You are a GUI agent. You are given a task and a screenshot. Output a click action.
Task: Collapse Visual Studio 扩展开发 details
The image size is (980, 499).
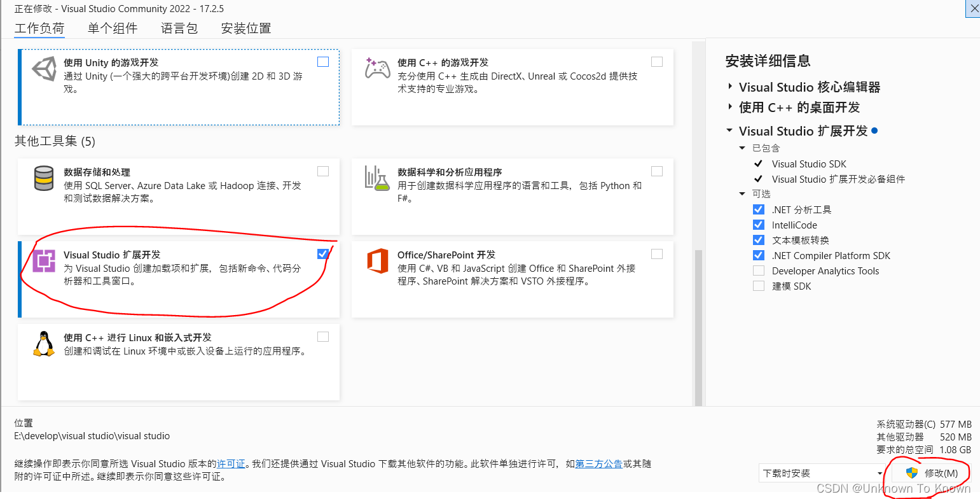[x=729, y=131]
